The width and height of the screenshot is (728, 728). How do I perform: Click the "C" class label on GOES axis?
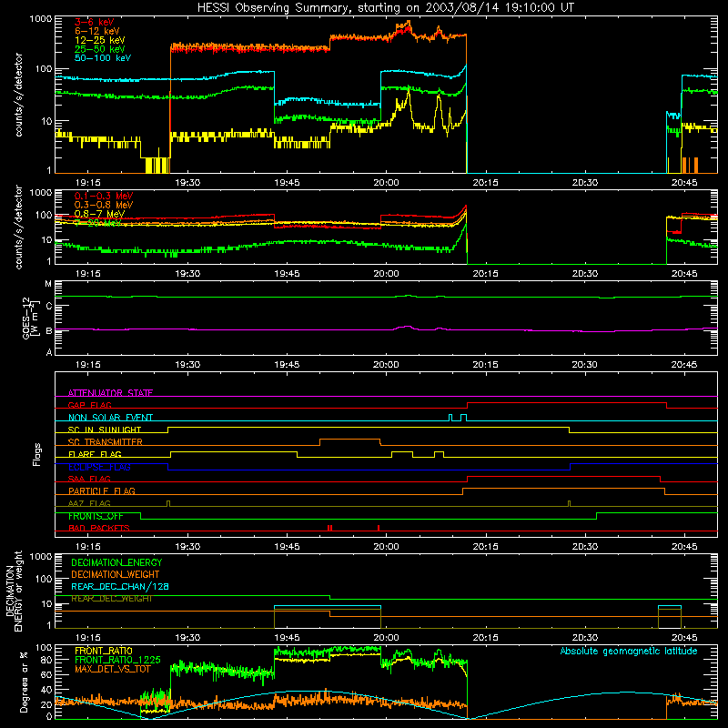[49, 307]
